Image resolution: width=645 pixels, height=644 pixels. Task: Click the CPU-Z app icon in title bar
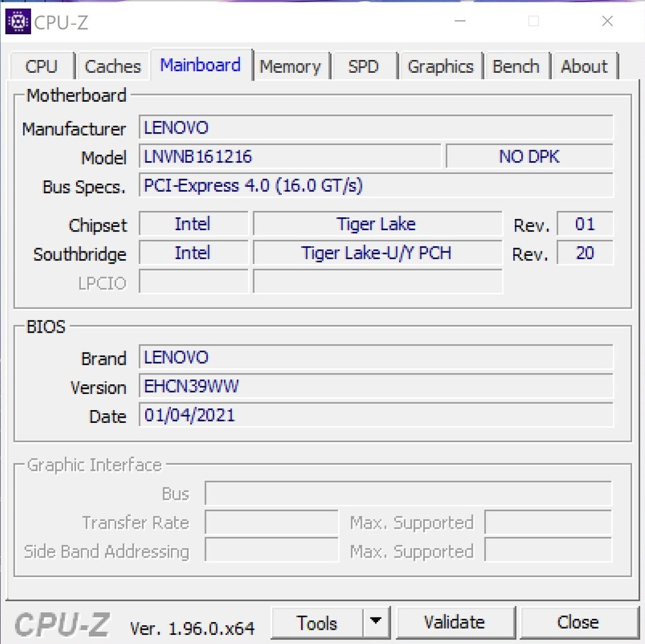click(17, 21)
